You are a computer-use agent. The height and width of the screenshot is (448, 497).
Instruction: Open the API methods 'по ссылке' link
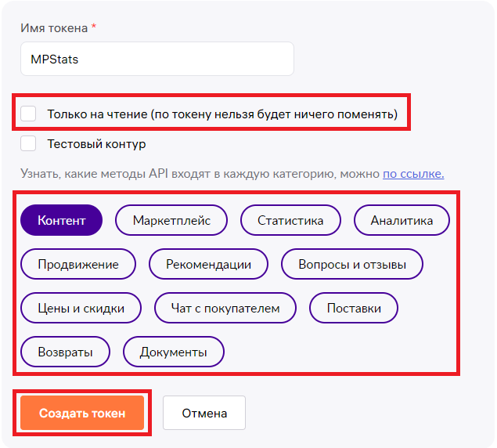tap(413, 174)
